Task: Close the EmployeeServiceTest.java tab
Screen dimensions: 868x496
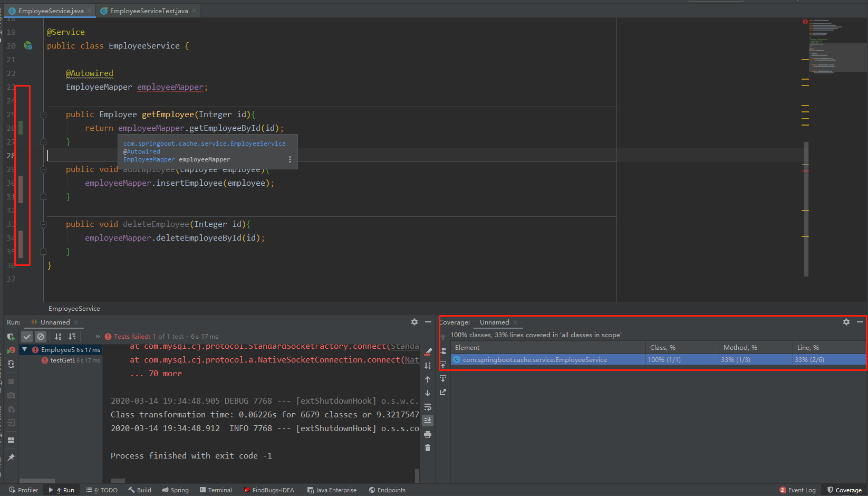Action: point(194,11)
